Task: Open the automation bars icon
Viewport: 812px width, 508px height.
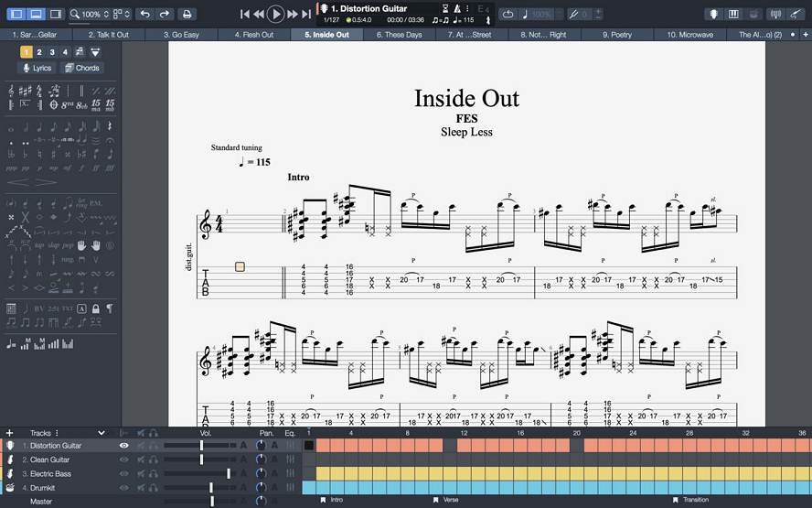Action: (x=53, y=343)
